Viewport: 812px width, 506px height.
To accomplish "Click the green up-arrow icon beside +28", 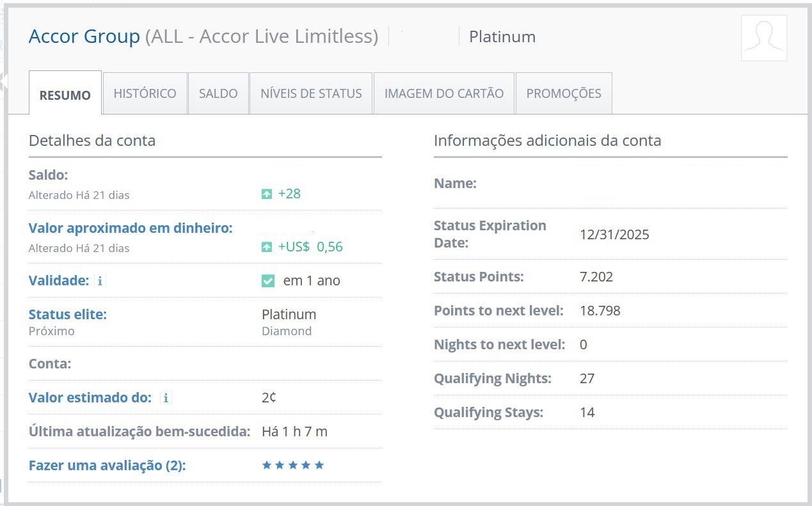I will pyautogui.click(x=267, y=194).
